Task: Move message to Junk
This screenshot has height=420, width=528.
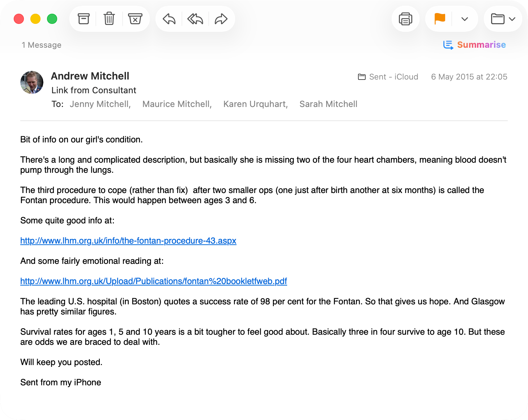Action: (x=135, y=19)
